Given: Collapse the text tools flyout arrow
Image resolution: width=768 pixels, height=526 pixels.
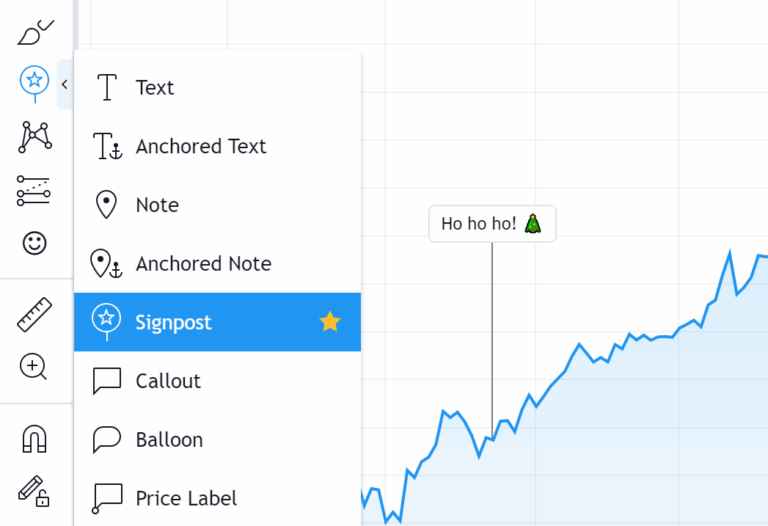Looking at the screenshot, I should tap(65, 85).
